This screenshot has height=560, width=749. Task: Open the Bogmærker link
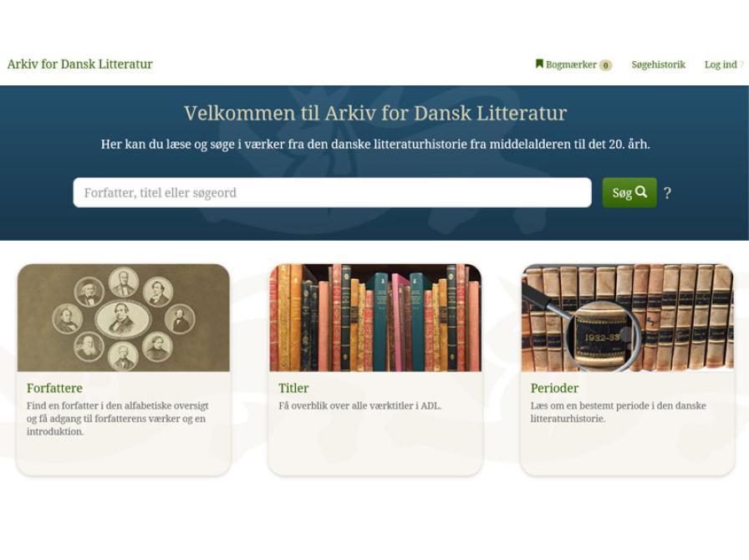point(571,64)
